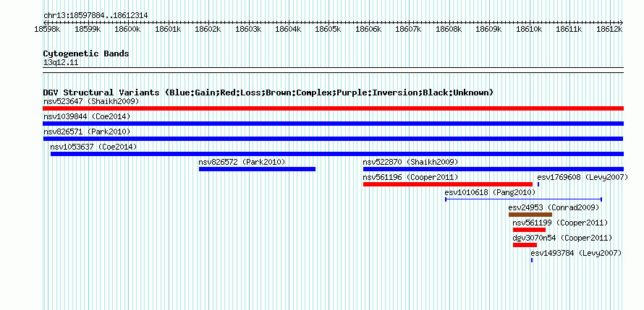The height and width of the screenshot is (310, 644).
Task: Click the Cytogenetic Bands track title
Action: (86, 53)
